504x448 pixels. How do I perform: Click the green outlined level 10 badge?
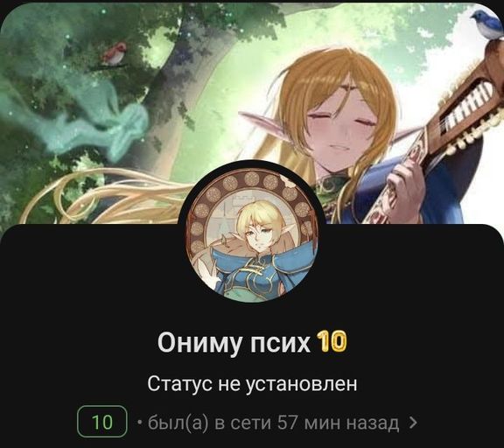[x=102, y=422]
